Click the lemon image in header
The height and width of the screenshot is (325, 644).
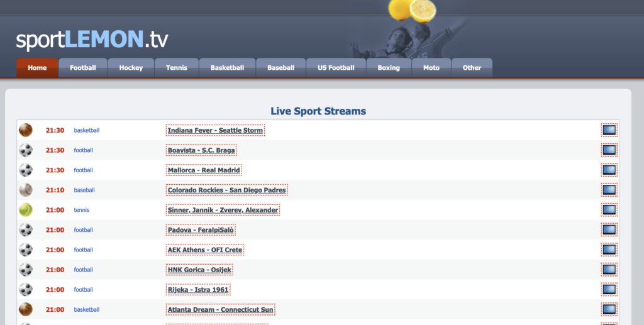[x=412, y=10]
